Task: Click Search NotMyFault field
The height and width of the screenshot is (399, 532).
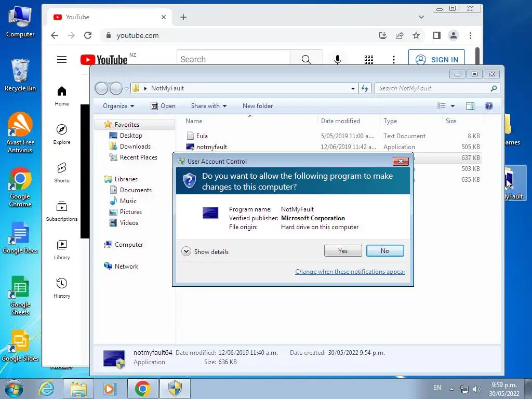Action: click(x=437, y=88)
